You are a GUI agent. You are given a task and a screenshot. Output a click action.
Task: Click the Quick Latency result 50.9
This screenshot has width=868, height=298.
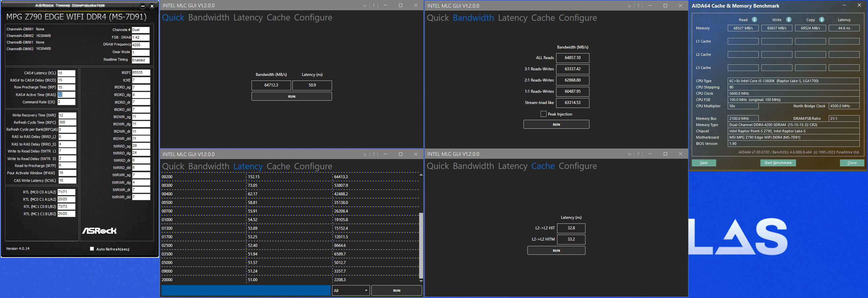(x=312, y=85)
